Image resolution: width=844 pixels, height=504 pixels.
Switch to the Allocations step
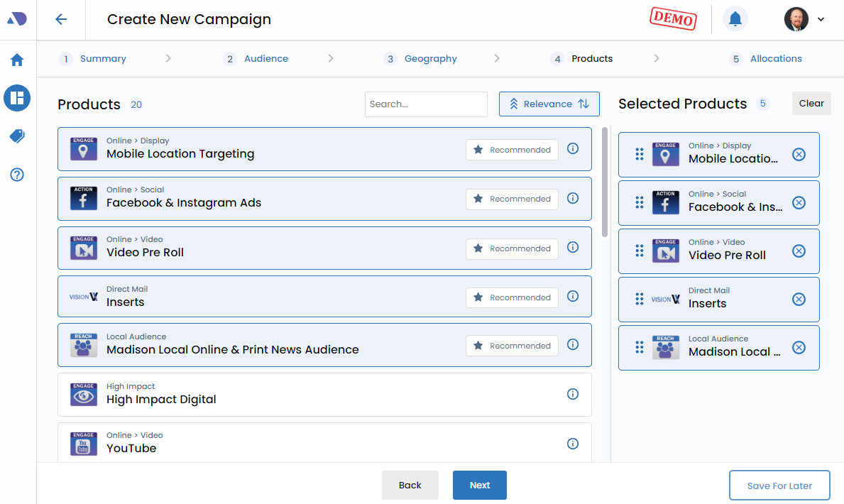[775, 59]
